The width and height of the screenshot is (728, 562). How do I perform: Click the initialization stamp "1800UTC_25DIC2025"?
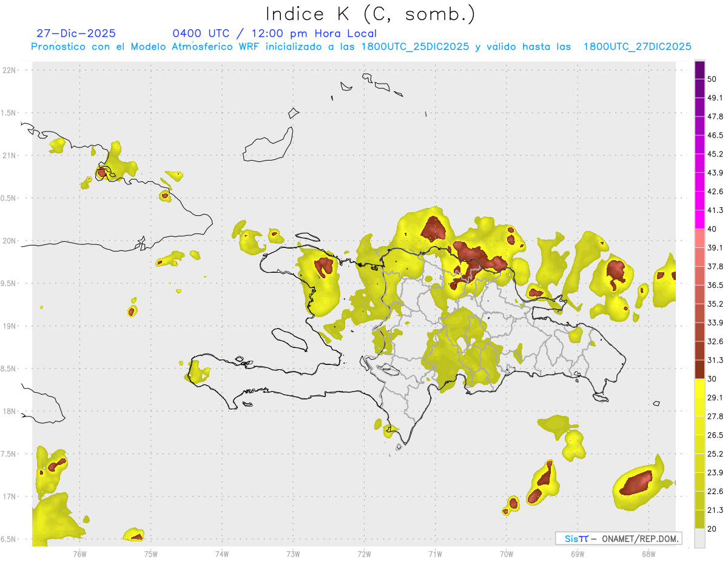[416, 47]
